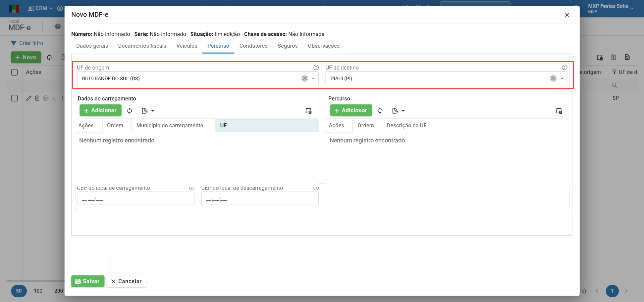Click the green Salvar button
Image resolution: width=644 pixels, height=302 pixels.
[88, 282]
